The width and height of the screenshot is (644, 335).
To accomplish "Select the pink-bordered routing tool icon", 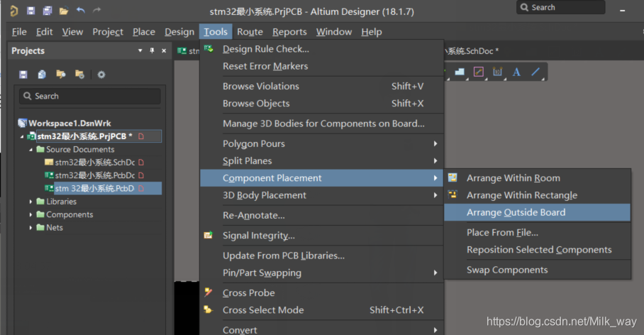I will (479, 72).
